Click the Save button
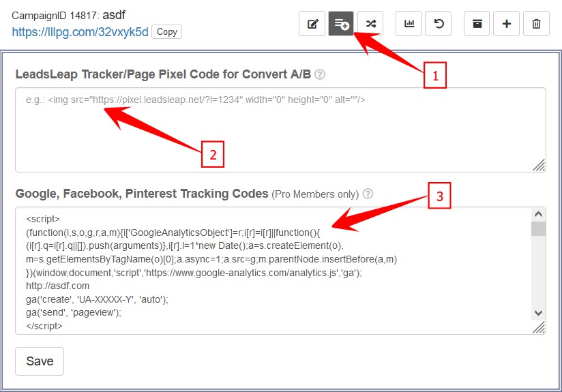 point(40,361)
